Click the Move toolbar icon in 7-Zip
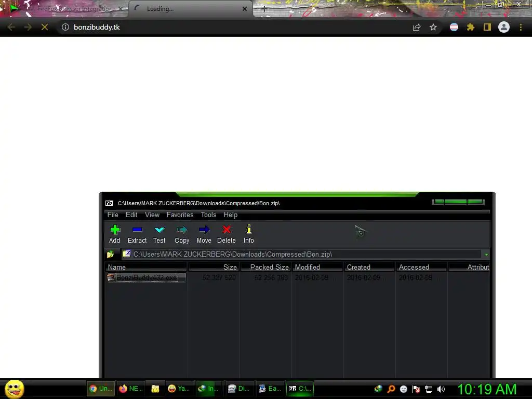 (204, 234)
